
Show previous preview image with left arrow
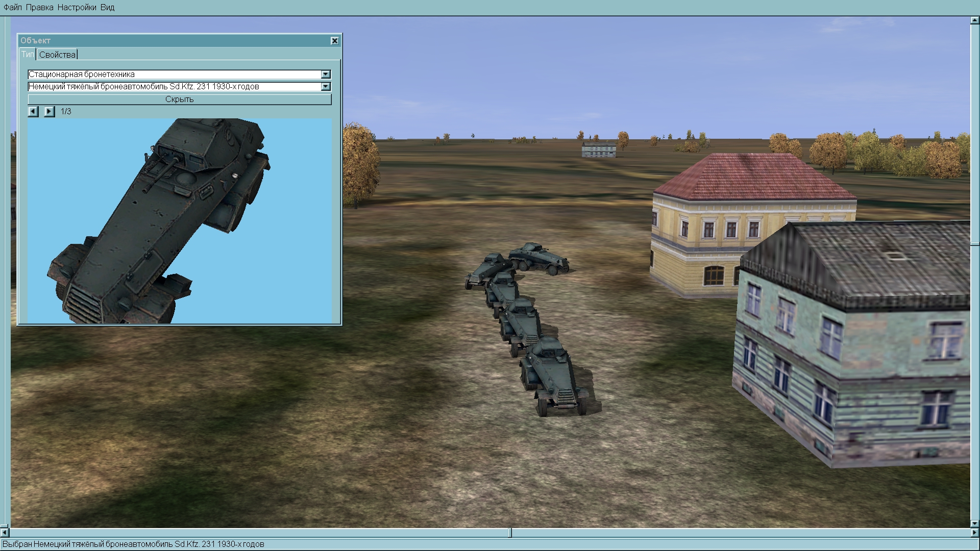coord(33,111)
